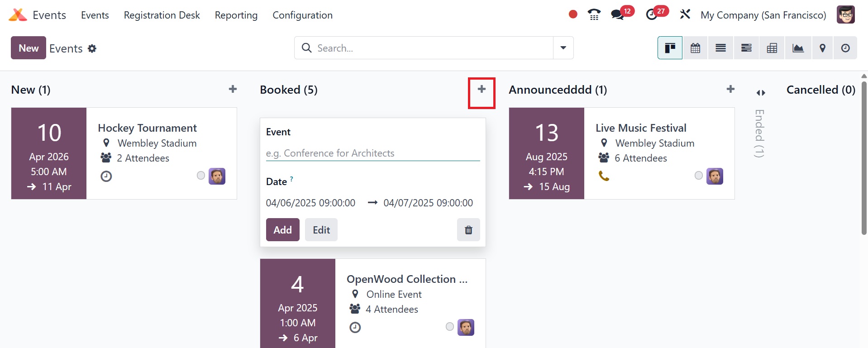The height and width of the screenshot is (348, 868).
Task: Open the conversations messages icon
Action: 617,15
